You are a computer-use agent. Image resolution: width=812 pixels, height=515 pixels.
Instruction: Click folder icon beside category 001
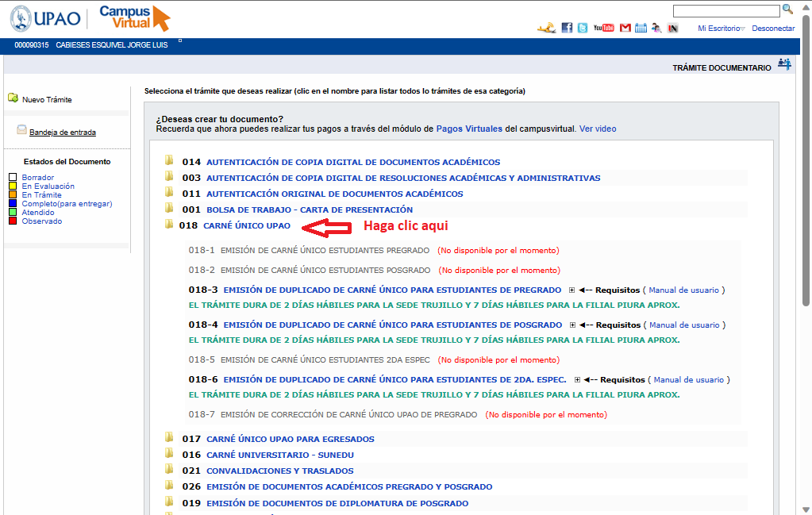point(169,208)
